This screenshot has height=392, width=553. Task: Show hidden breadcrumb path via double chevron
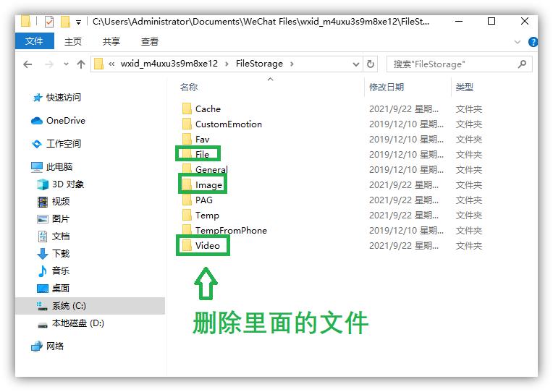point(111,64)
